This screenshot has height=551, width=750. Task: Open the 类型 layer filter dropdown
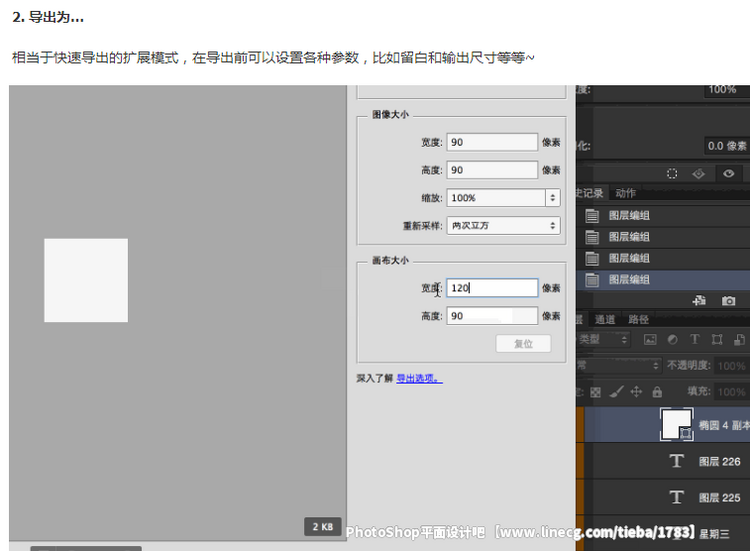603,340
